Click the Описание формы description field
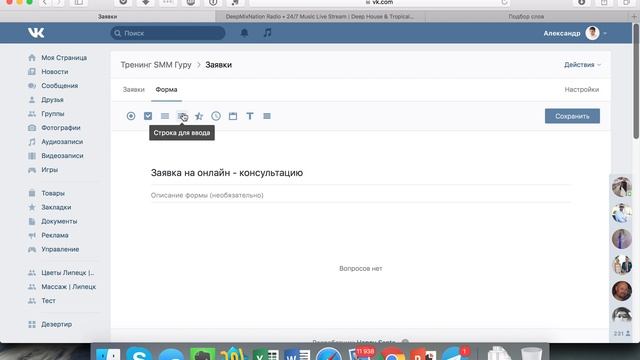 coord(361,195)
